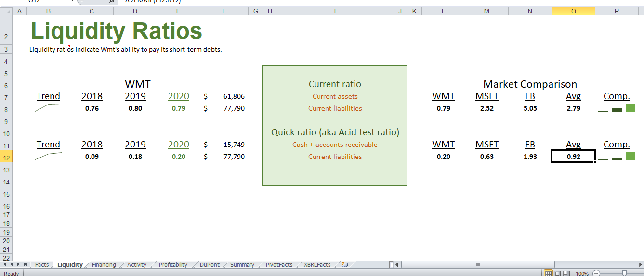
Task: Click the Comp. bar chart in row 8
Action: click(x=617, y=108)
